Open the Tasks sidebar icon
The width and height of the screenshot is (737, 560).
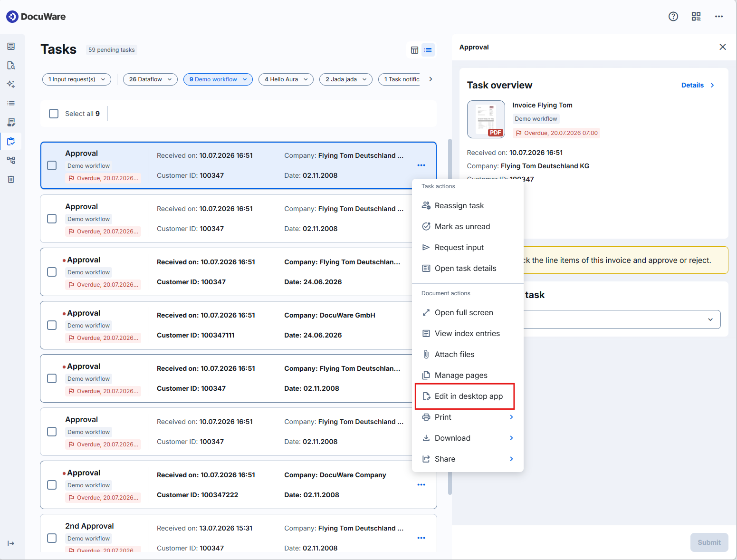(11, 141)
